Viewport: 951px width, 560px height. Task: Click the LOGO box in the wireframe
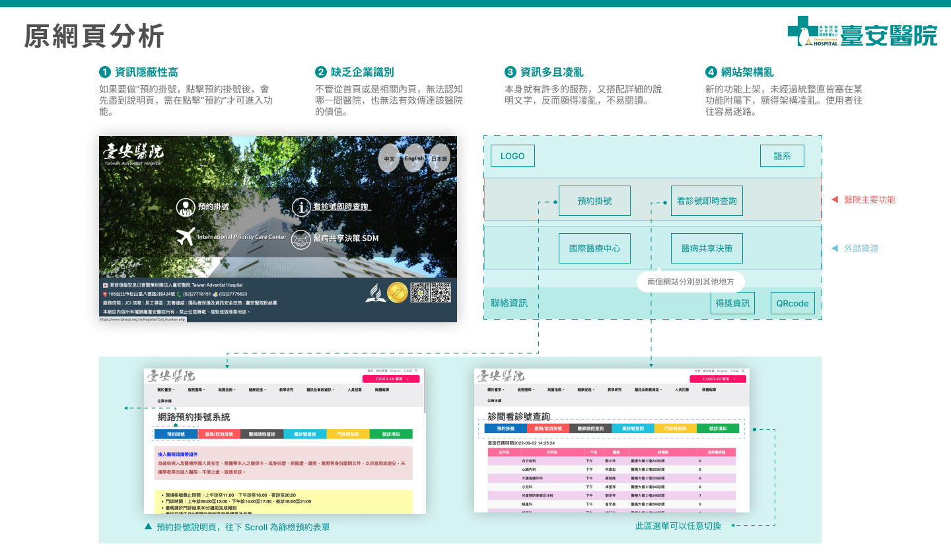pyautogui.click(x=512, y=156)
